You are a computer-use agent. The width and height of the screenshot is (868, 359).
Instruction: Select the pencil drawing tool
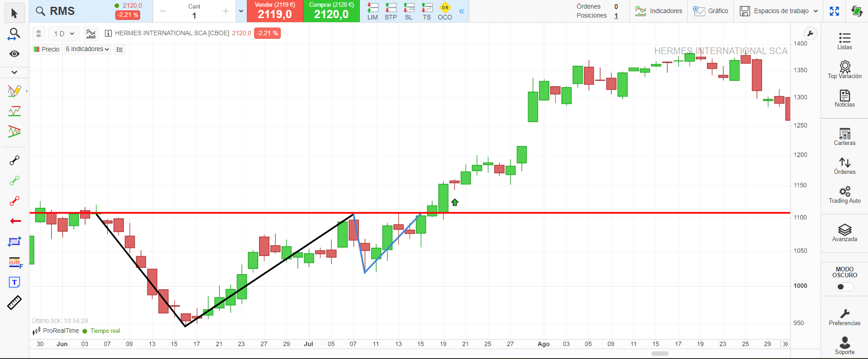(14, 91)
